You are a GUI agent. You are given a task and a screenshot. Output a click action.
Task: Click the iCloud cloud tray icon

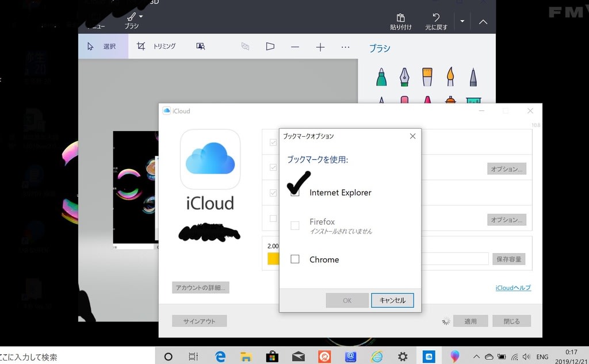pyautogui.click(x=489, y=357)
